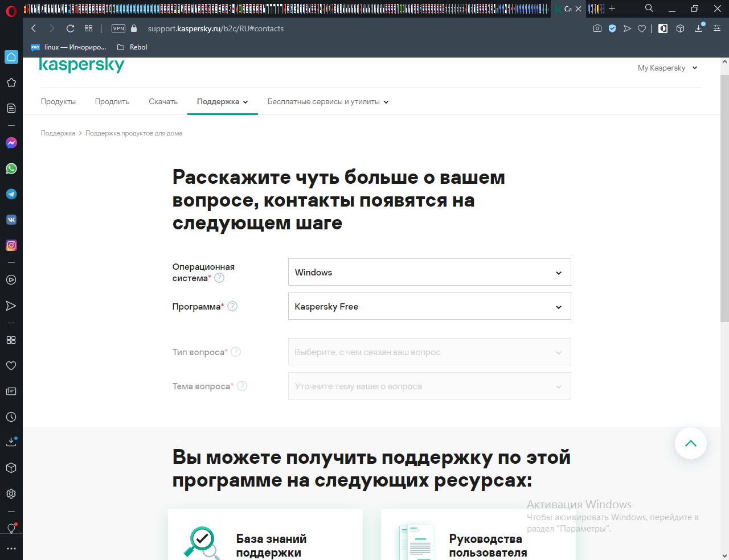The width and height of the screenshot is (729, 560).
Task: Search open tabs with magnifier icon
Action: pyautogui.click(x=649, y=9)
